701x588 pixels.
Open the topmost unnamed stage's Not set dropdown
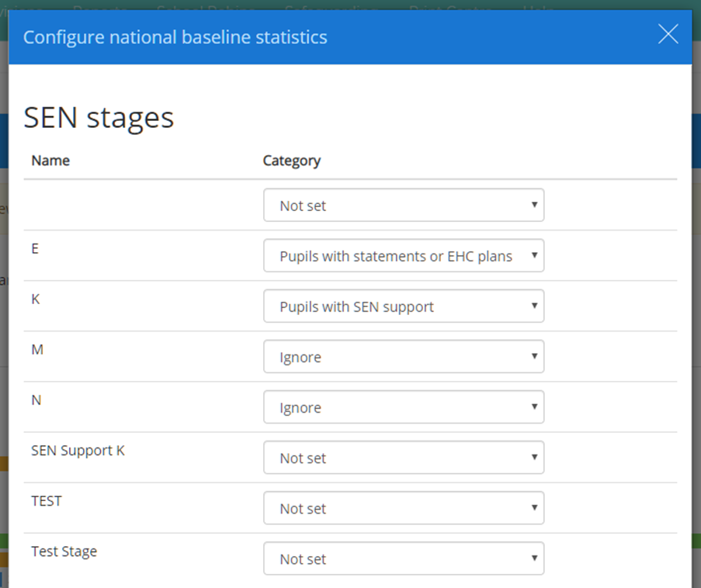click(404, 205)
